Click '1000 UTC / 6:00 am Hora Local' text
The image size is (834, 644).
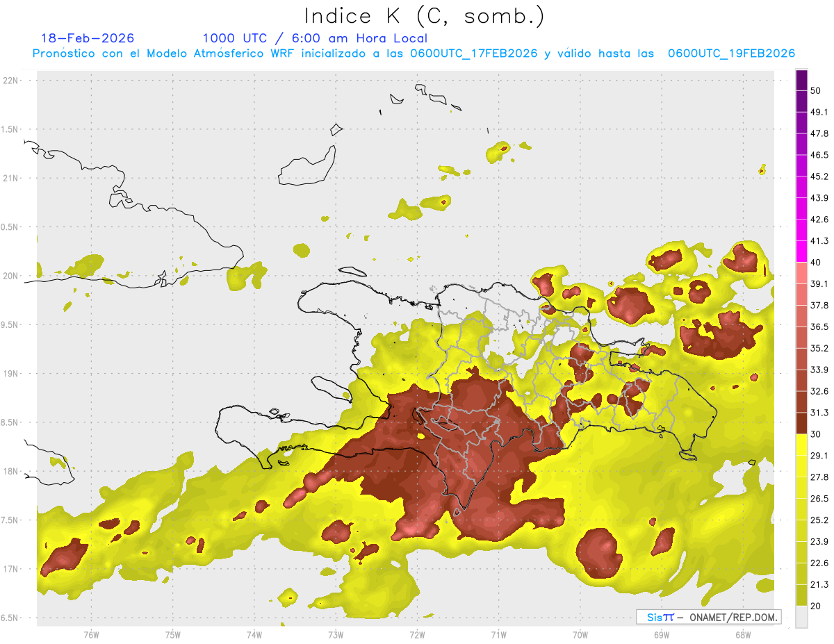click(x=315, y=39)
